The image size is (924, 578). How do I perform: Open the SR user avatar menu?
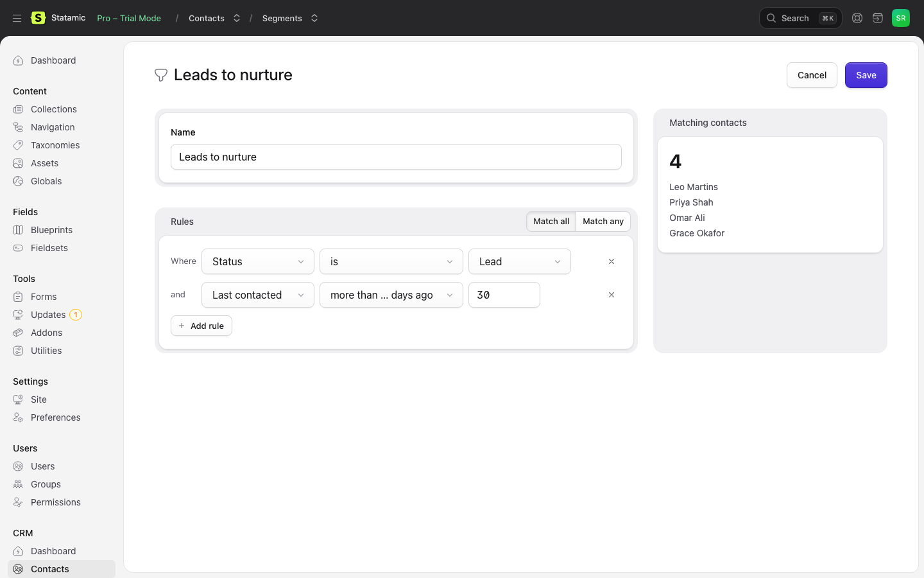[x=901, y=18]
